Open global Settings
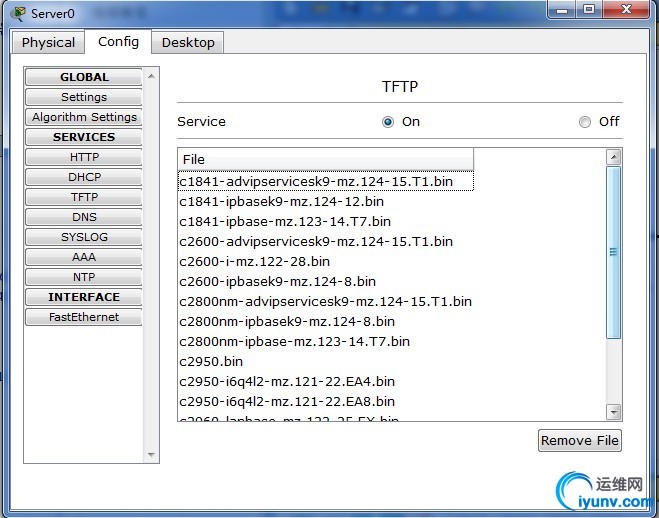The image size is (659, 518). (x=84, y=97)
